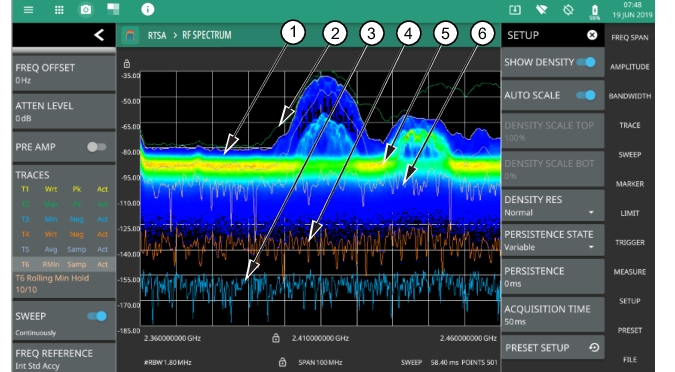Toggle the SHOW DENSITY switch
The height and width of the screenshot is (372, 675).
pyautogui.click(x=586, y=62)
